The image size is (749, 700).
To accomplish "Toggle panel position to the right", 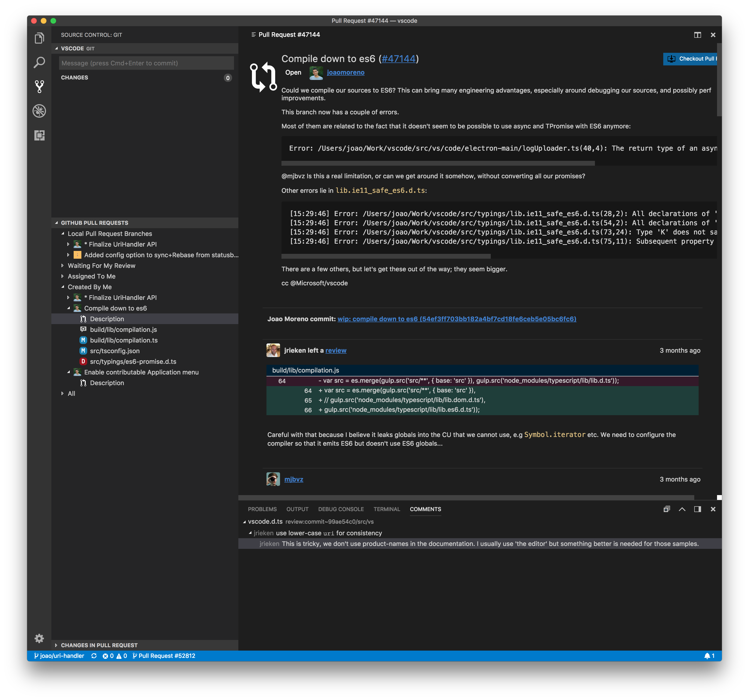I will (697, 509).
